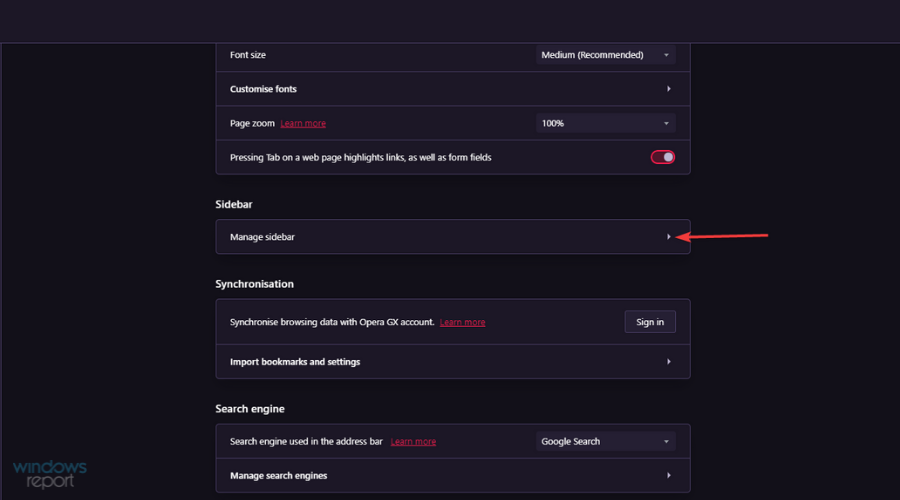Follow the Synchronise Learn more link

point(462,322)
